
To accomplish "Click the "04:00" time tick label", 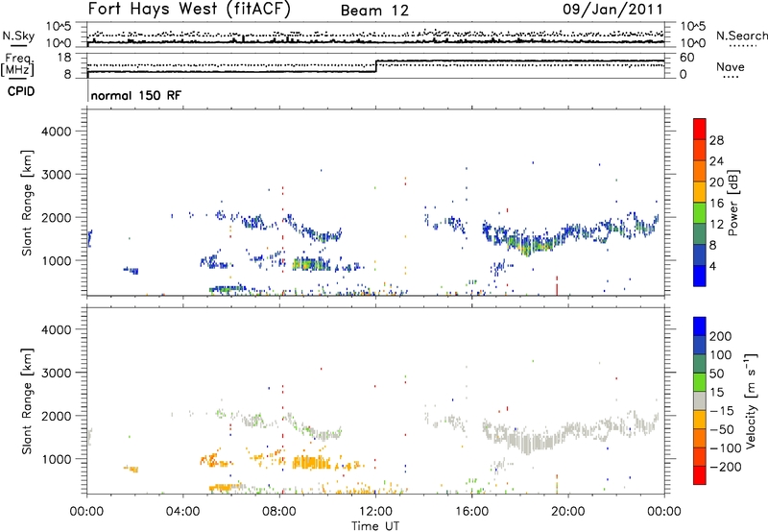I will click(182, 512).
